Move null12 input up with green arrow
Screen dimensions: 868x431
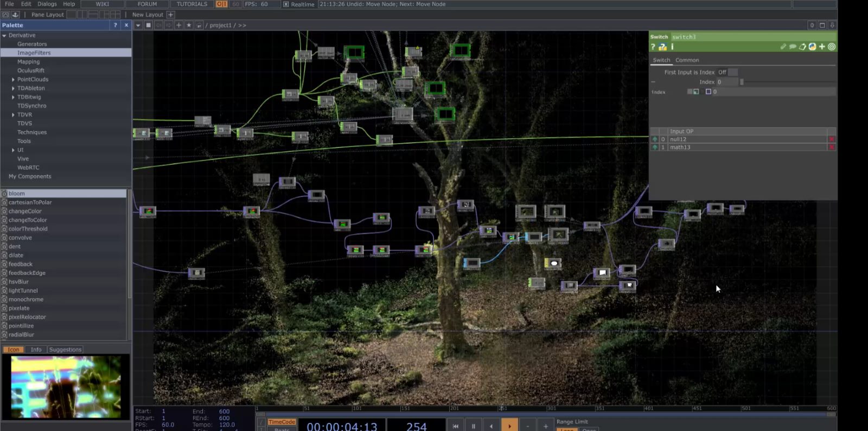655,139
